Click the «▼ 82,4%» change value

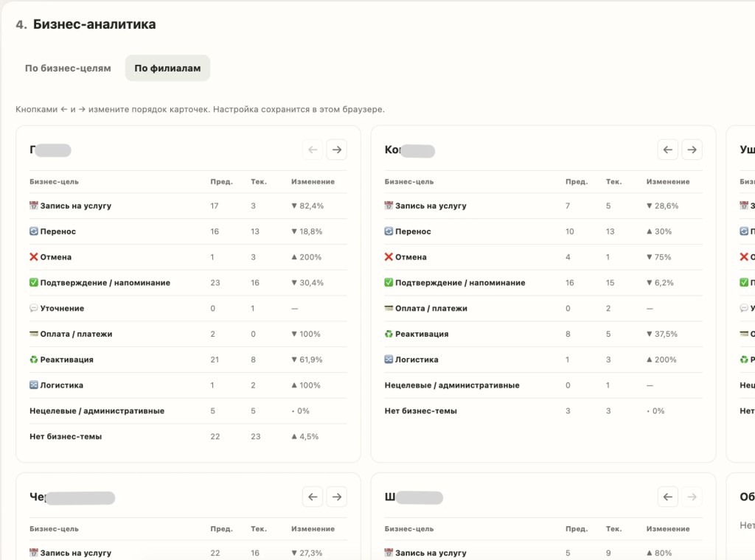pos(307,206)
